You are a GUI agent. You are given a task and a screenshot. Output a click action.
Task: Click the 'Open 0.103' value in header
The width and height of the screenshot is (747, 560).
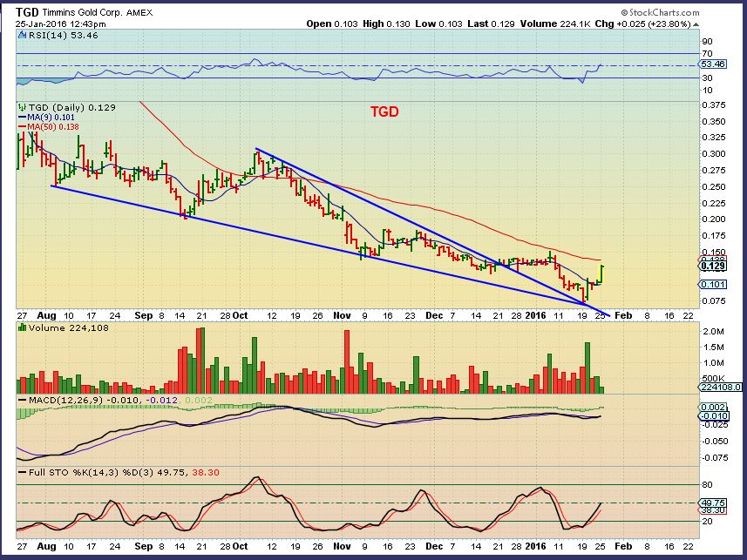[331, 24]
